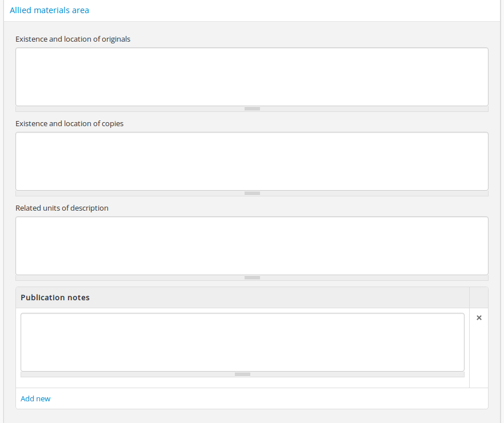Click Add new publication note link
Screen dimensions: 504x423
(x=35, y=398)
